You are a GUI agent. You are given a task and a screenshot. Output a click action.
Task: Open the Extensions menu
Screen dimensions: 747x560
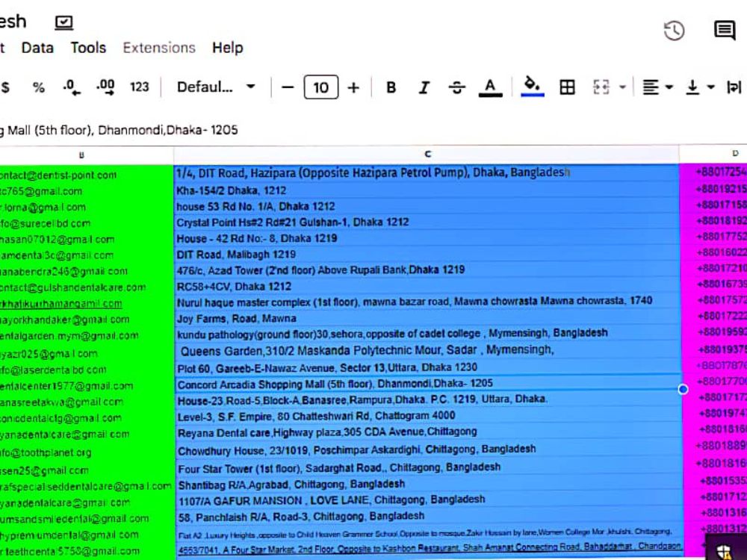coord(159,48)
